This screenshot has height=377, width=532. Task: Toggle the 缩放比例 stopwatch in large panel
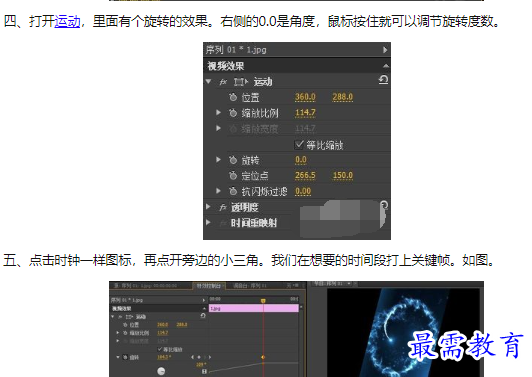click(x=233, y=113)
